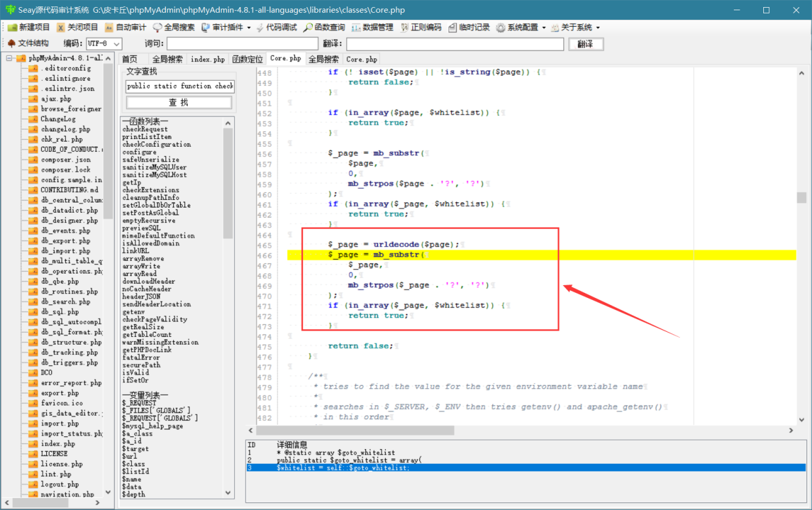Select index.php in the file tree
The width and height of the screenshot is (812, 510).
(x=58, y=443)
